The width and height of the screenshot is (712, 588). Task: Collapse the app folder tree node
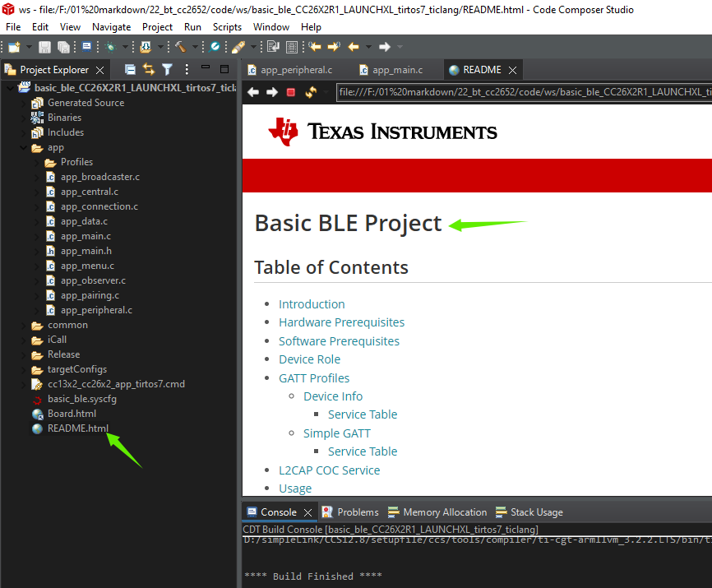click(x=23, y=147)
